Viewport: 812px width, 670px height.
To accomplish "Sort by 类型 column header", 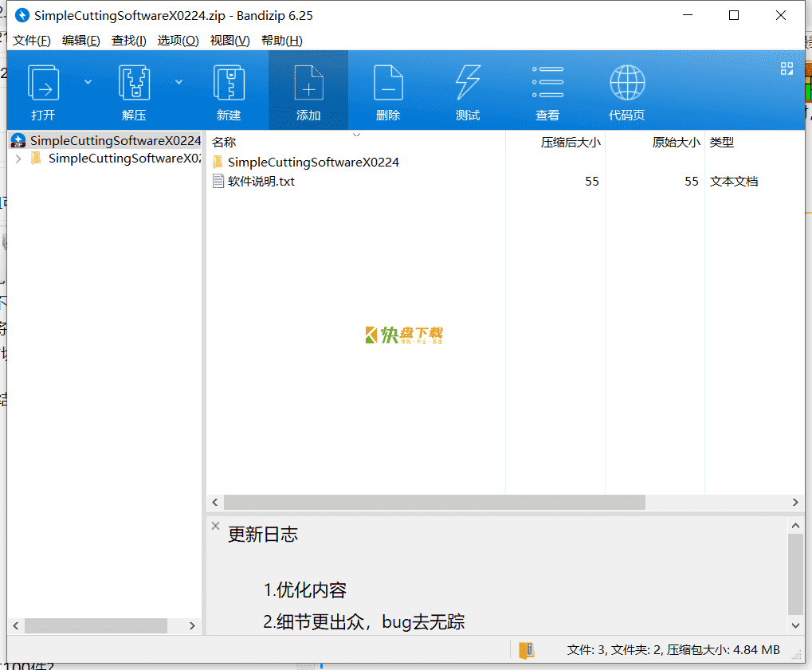I will [721, 143].
